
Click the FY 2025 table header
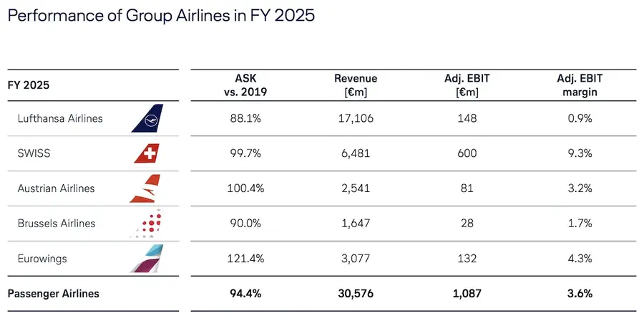(29, 85)
